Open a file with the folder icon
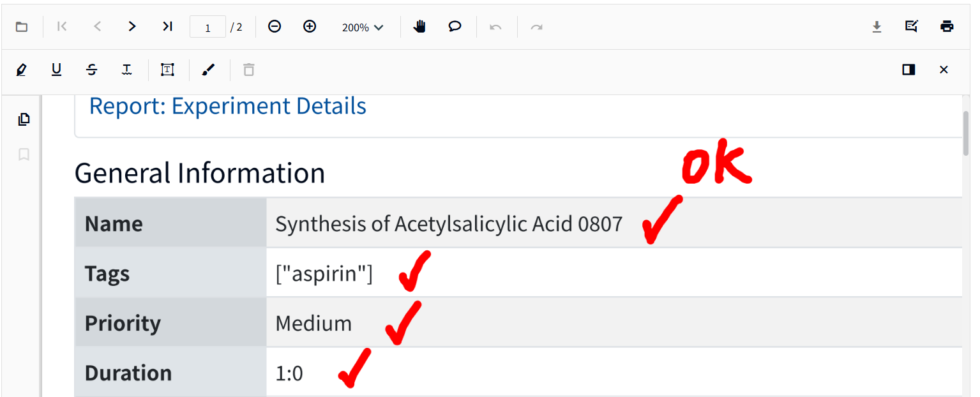 point(22,27)
